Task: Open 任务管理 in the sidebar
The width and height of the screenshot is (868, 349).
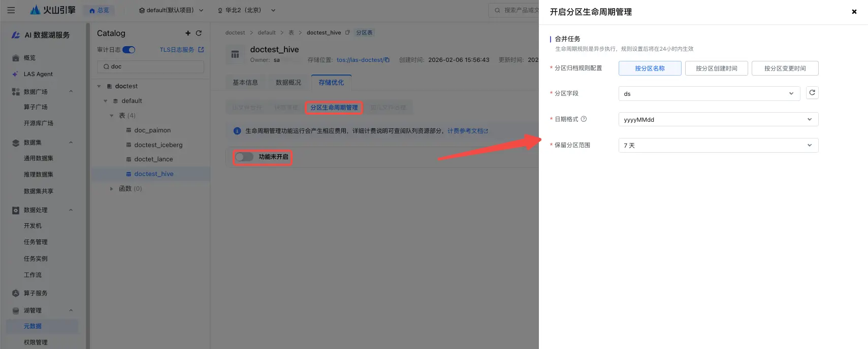Action: click(x=36, y=242)
